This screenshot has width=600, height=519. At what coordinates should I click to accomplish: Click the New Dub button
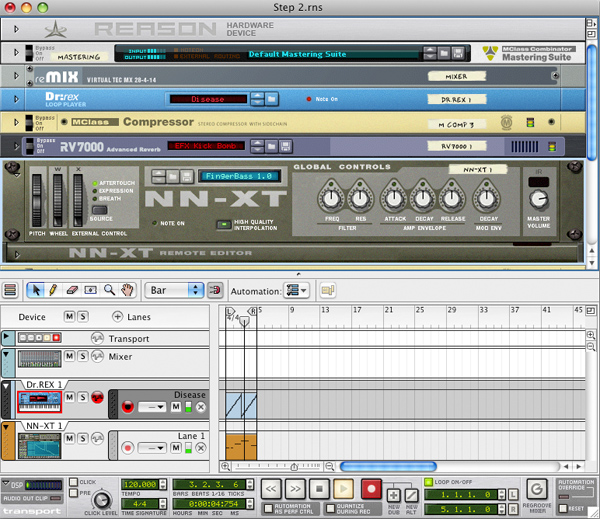click(394, 496)
